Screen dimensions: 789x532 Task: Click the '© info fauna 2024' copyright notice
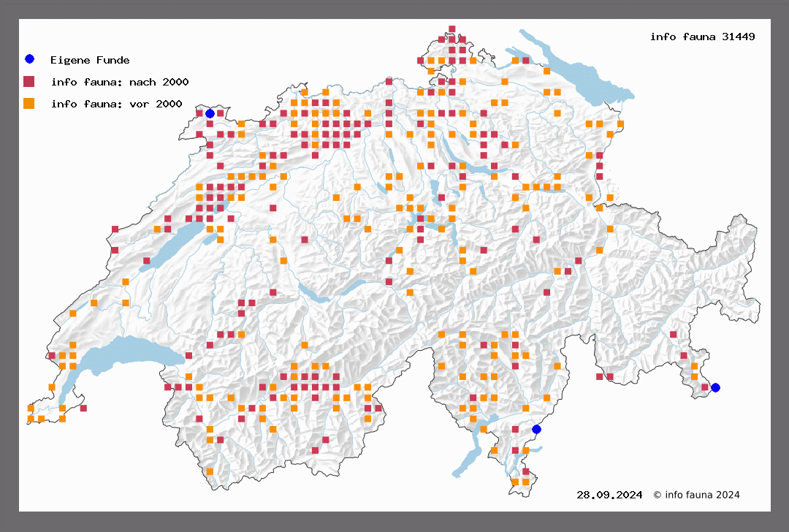point(696,495)
